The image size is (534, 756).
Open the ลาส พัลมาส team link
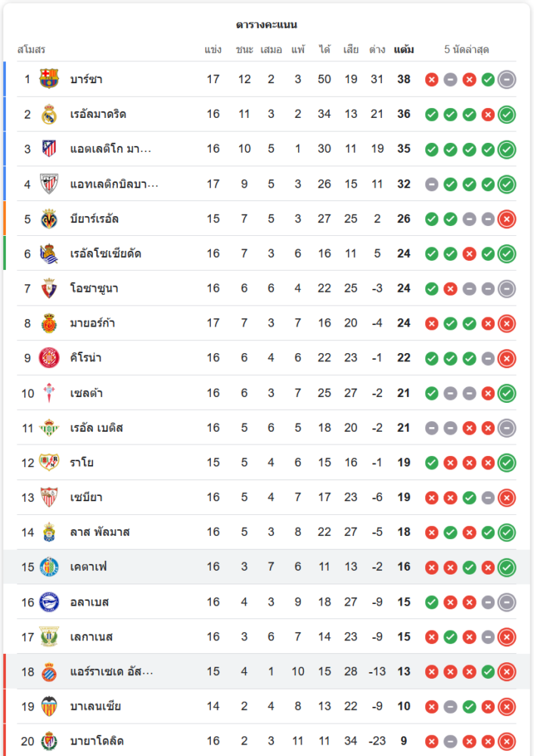pyautogui.click(x=100, y=532)
